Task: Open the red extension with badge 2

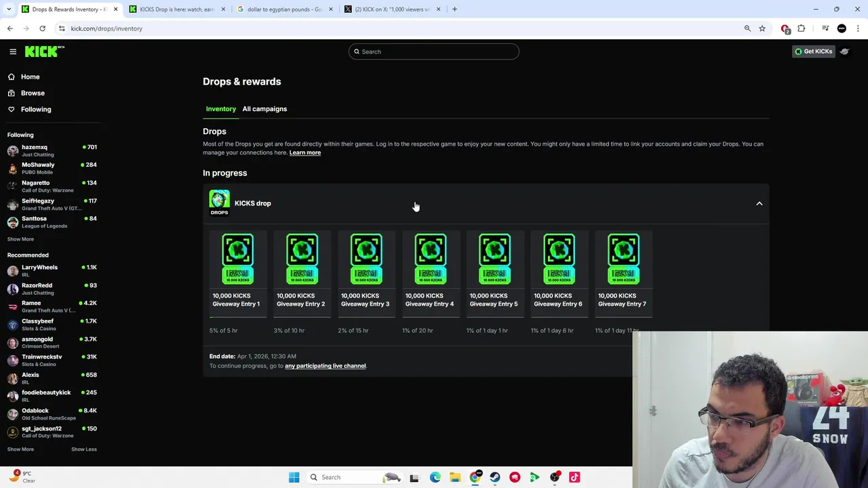Action: pyautogui.click(x=785, y=28)
